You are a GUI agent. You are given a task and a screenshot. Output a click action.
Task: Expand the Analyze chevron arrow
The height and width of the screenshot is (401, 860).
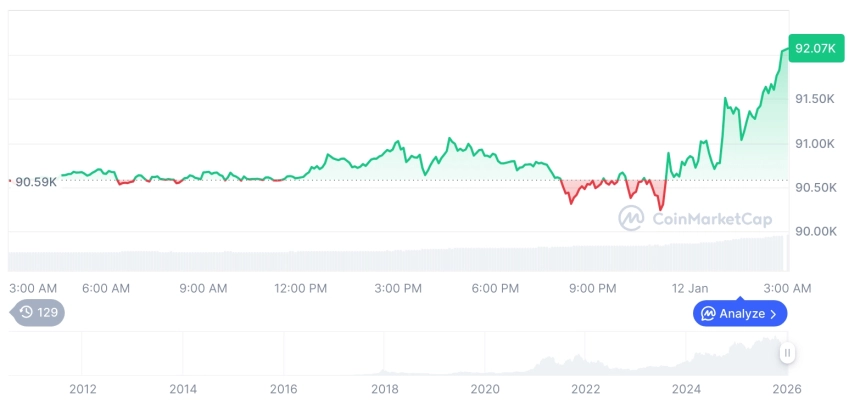(x=773, y=314)
